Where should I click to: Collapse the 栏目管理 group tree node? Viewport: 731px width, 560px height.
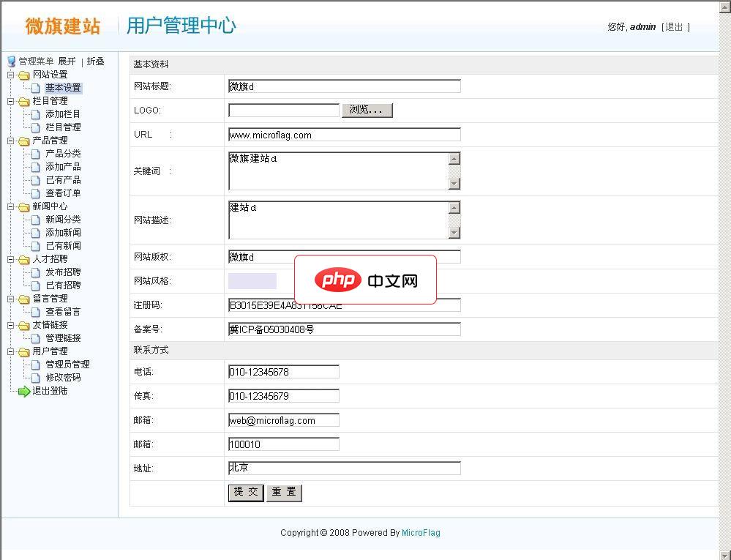coord(10,101)
